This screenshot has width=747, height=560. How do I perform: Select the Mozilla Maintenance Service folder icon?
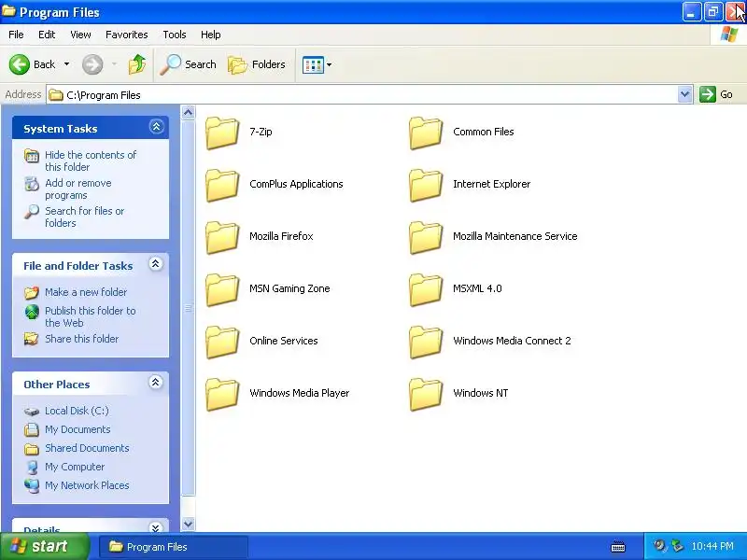click(426, 238)
